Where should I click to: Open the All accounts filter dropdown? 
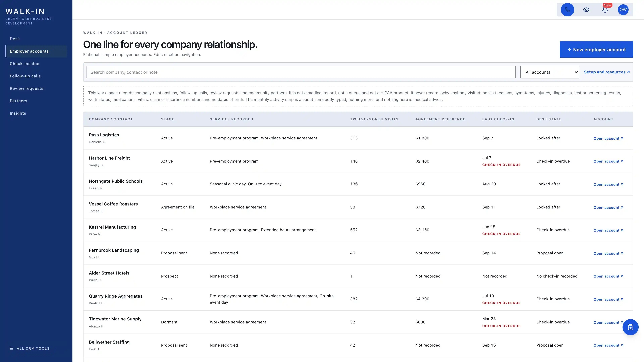tap(550, 72)
